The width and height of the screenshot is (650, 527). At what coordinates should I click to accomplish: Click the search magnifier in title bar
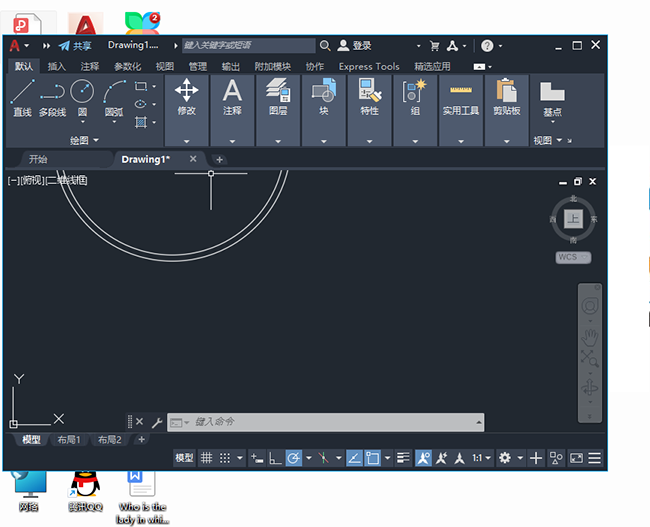pyautogui.click(x=325, y=46)
